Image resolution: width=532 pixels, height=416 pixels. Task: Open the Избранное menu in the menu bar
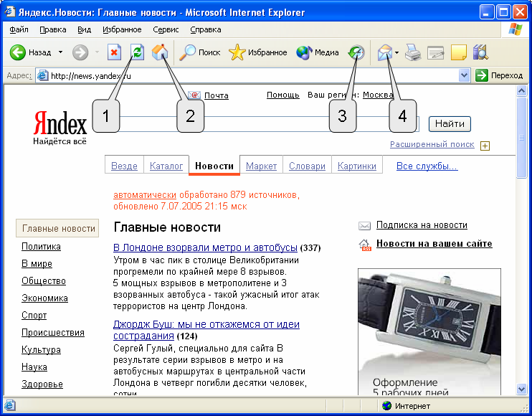click(x=122, y=29)
